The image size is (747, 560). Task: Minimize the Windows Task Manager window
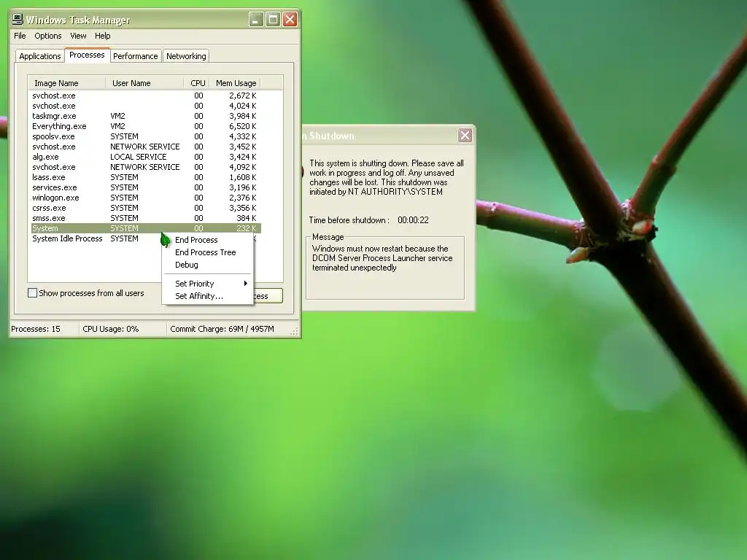click(x=256, y=20)
